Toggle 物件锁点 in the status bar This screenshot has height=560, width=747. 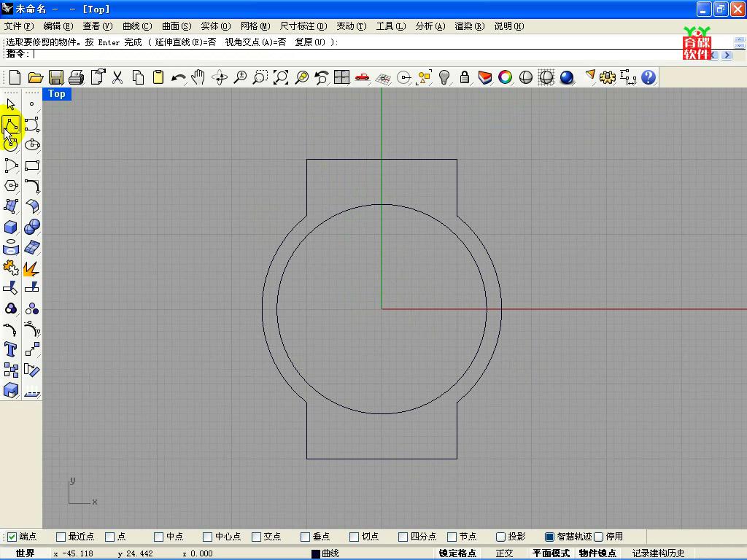[597, 553]
